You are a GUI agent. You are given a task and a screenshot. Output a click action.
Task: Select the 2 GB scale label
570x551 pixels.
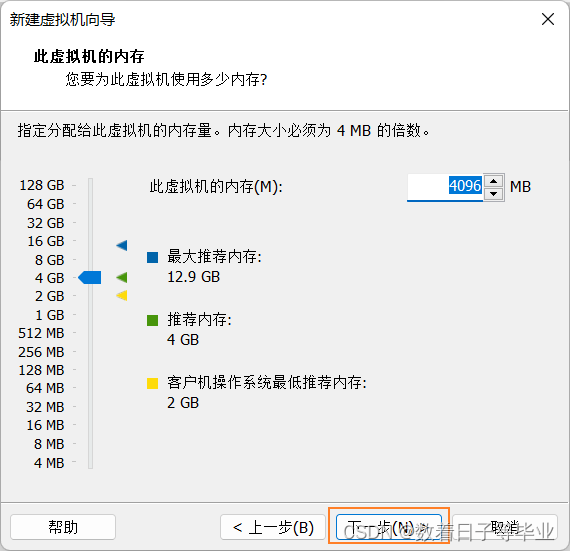50,296
